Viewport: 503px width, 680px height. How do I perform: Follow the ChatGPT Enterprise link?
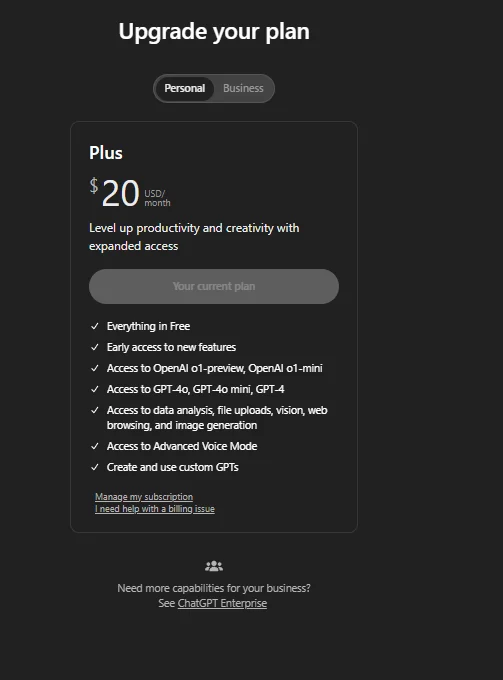(222, 603)
